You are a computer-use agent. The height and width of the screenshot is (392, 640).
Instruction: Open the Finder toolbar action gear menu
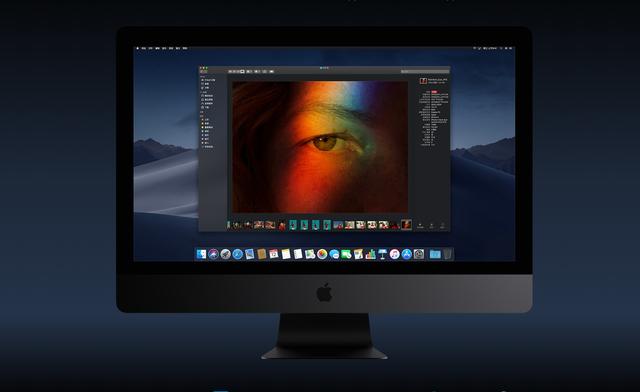pos(257,71)
